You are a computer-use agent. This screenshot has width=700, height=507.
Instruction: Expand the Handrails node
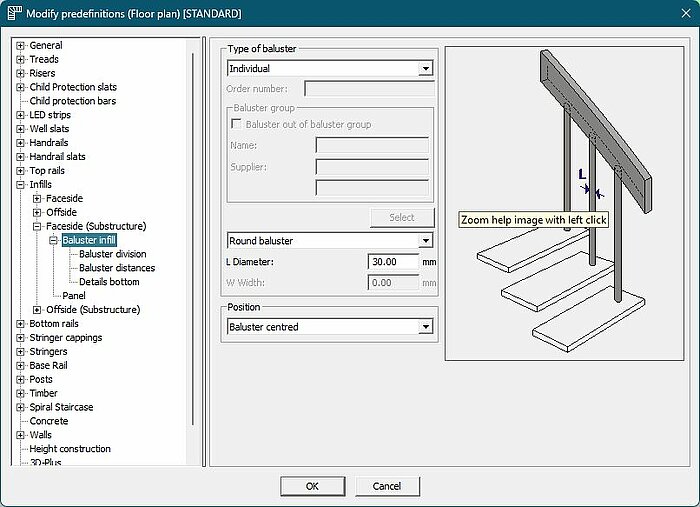click(x=20, y=143)
